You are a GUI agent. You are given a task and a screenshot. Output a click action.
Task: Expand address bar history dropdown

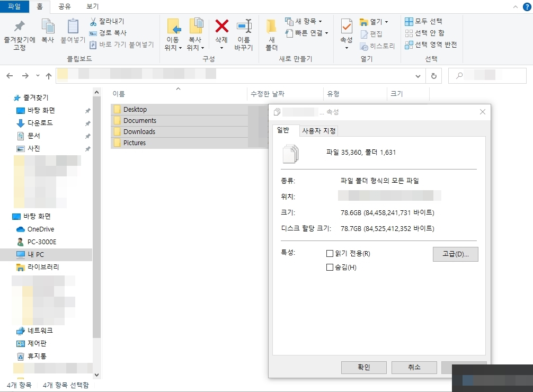(x=418, y=76)
